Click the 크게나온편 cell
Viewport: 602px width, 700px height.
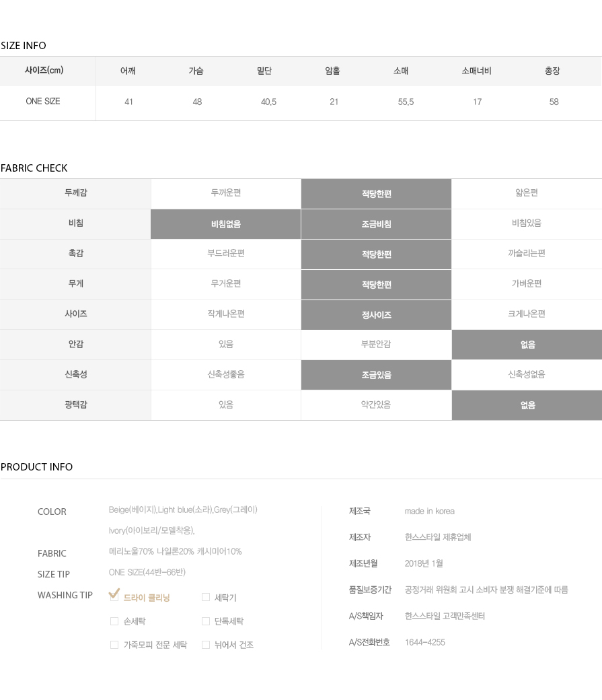point(527,314)
